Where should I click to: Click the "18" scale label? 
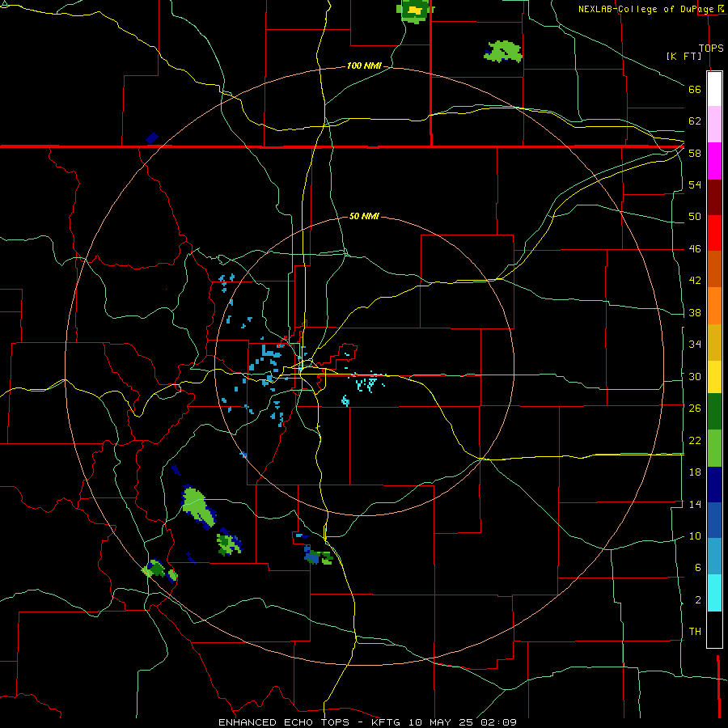(x=695, y=472)
